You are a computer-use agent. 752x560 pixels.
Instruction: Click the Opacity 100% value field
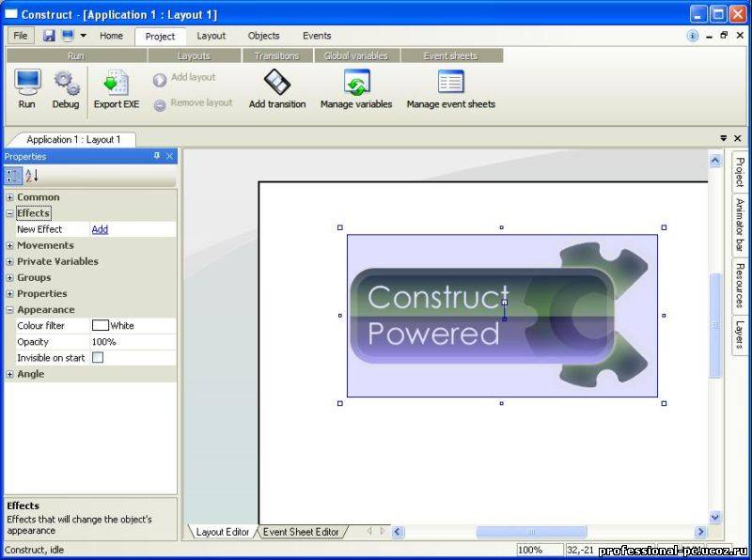pos(133,342)
